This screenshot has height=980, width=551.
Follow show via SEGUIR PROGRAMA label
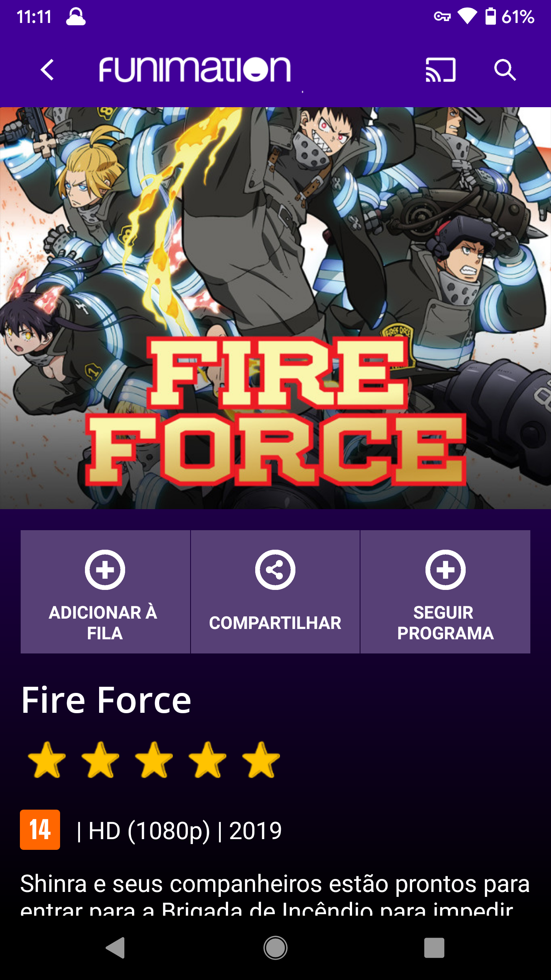[x=445, y=623]
